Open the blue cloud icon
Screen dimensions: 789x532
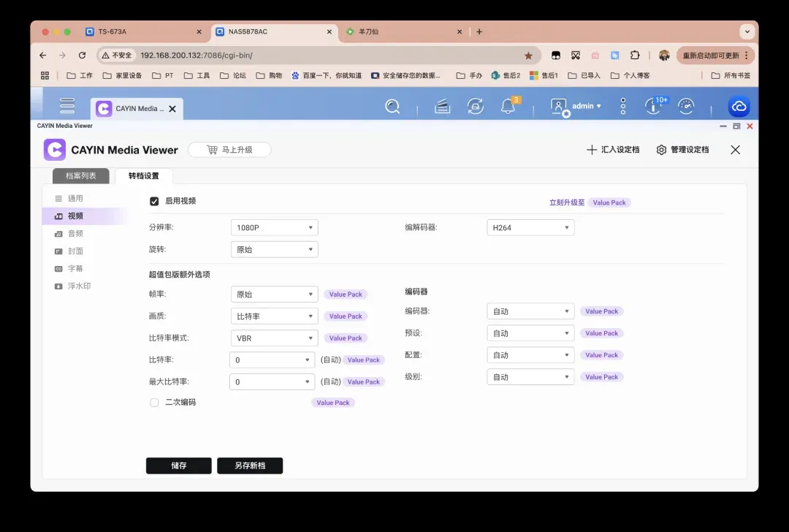point(739,107)
